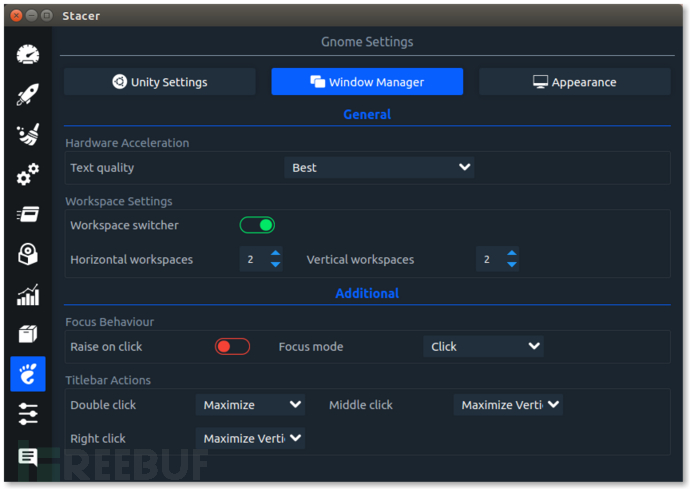The height and width of the screenshot is (489, 690).
Task: Open Startup Apps rocket icon in sidebar
Action: coord(28,94)
